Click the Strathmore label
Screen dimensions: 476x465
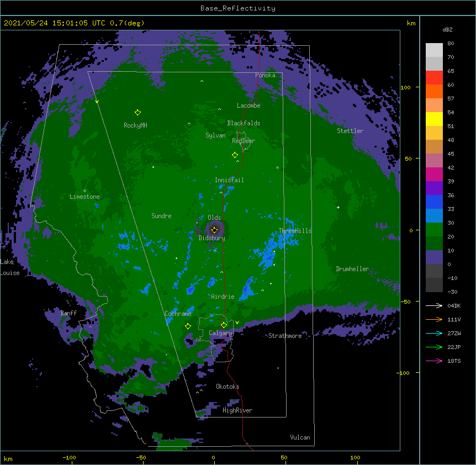pos(285,336)
